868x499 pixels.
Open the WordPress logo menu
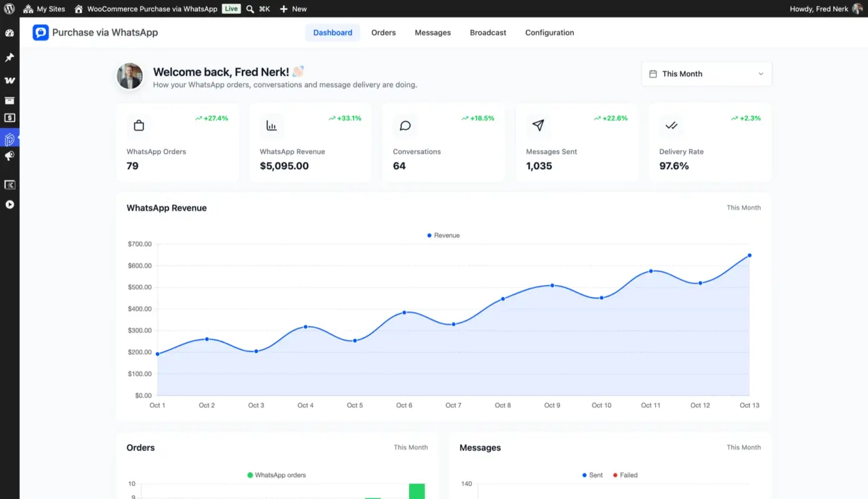[x=9, y=9]
